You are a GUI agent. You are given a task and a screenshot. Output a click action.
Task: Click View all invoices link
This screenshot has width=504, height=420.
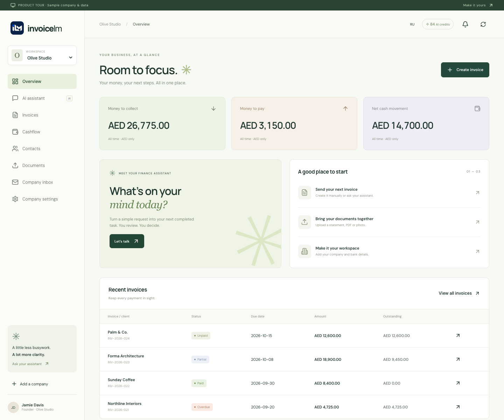(x=459, y=293)
